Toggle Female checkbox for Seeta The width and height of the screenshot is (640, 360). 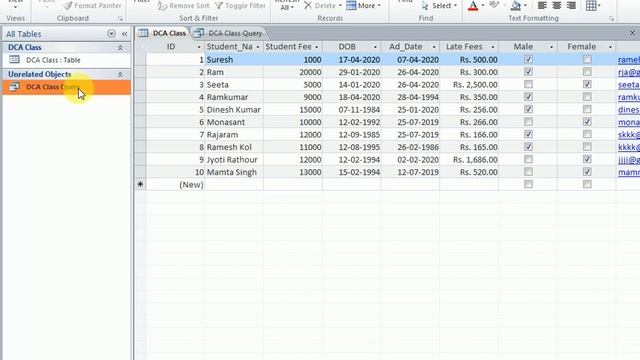pos(587,84)
